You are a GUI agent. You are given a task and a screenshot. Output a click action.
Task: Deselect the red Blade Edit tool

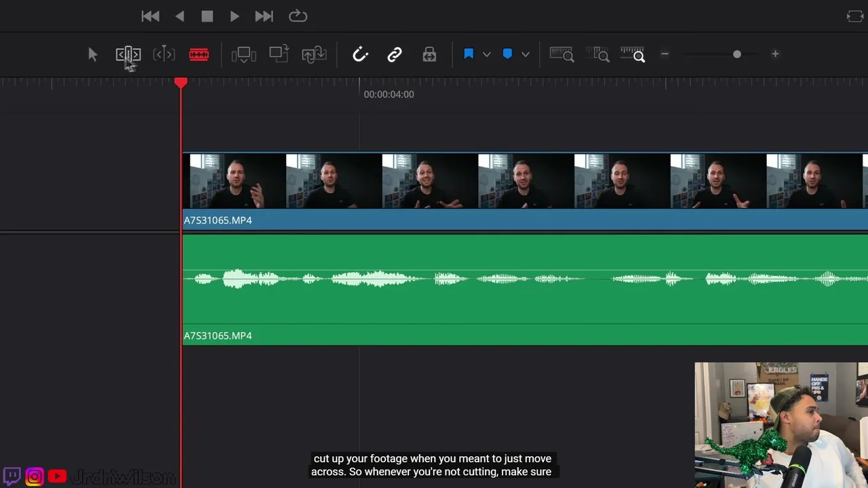[x=199, y=54]
